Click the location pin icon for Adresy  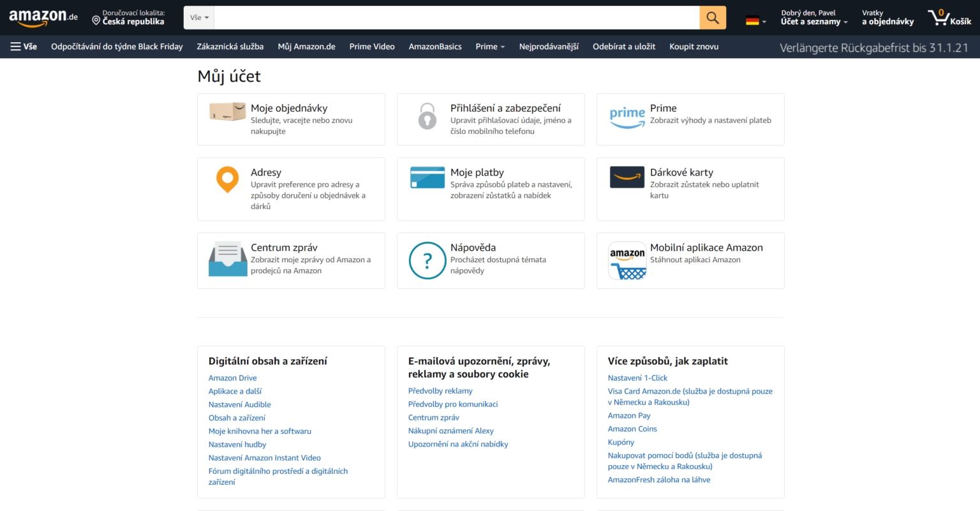(227, 179)
